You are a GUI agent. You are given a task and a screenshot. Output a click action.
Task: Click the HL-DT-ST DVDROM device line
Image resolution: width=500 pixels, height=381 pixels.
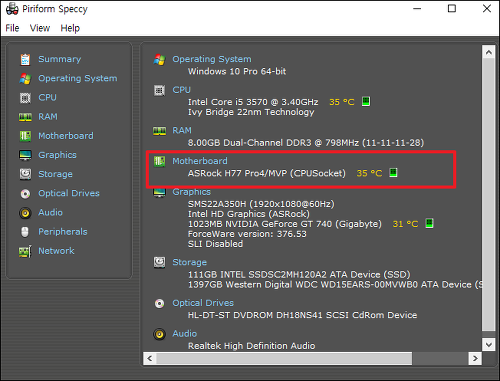[302, 315]
